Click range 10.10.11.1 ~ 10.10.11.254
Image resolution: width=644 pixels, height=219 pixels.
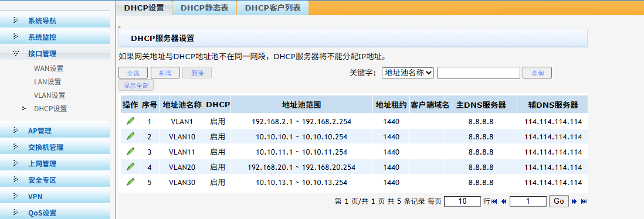301,152
